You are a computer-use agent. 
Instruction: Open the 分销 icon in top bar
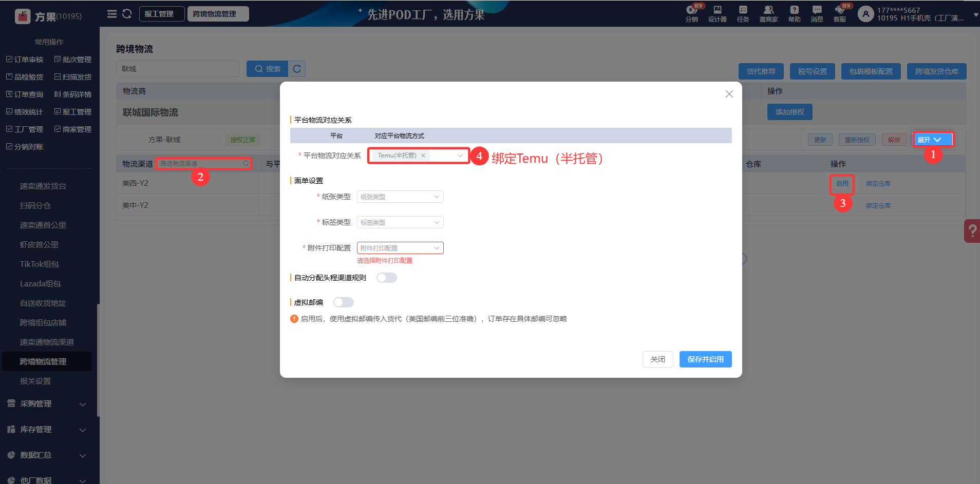tap(692, 13)
